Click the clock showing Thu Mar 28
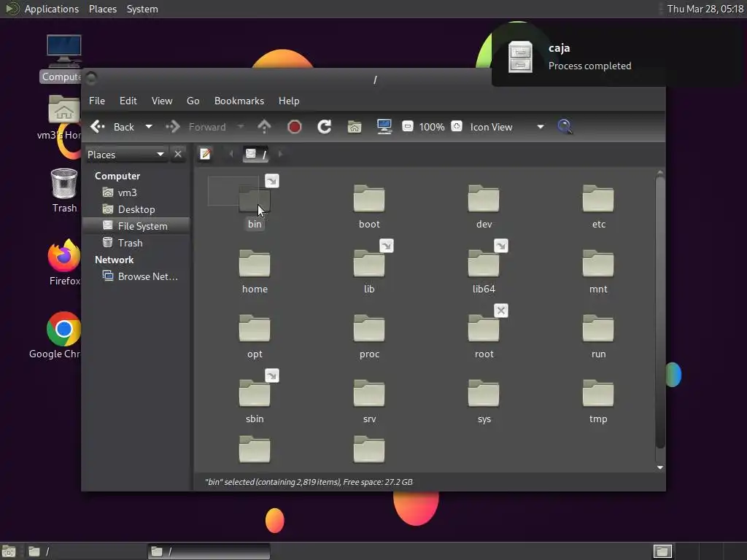Image resolution: width=747 pixels, height=560 pixels. coord(705,9)
